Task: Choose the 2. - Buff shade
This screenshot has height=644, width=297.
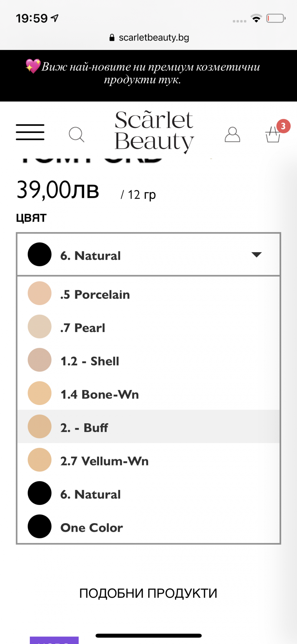Action: 148,427
